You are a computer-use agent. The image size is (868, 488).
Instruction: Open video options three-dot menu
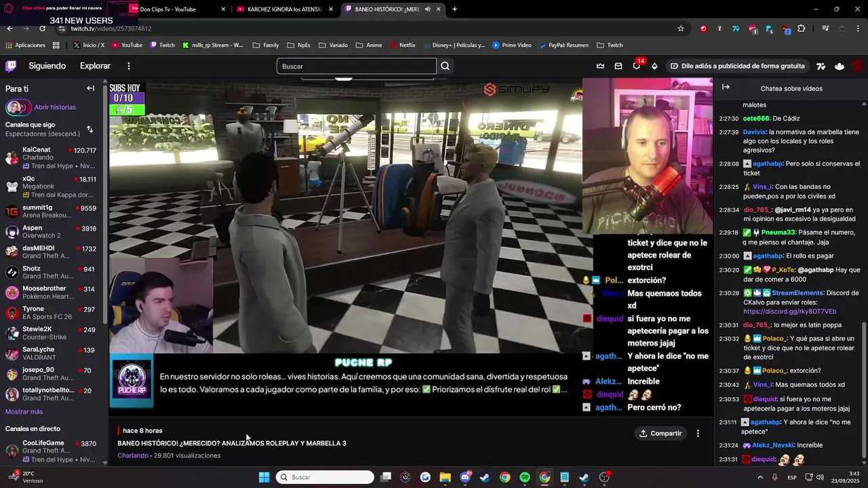(x=698, y=433)
